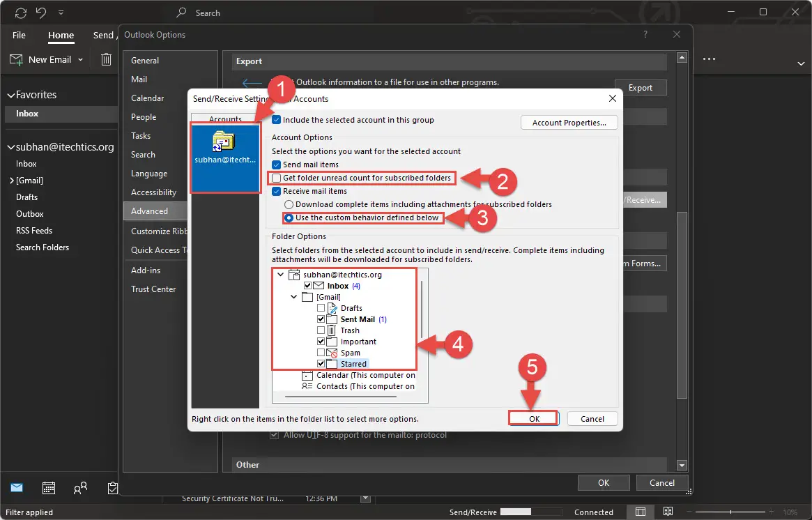Uncheck the Sent Mail folder checkbox
Viewport: 812px width, 520px height.
321,319
